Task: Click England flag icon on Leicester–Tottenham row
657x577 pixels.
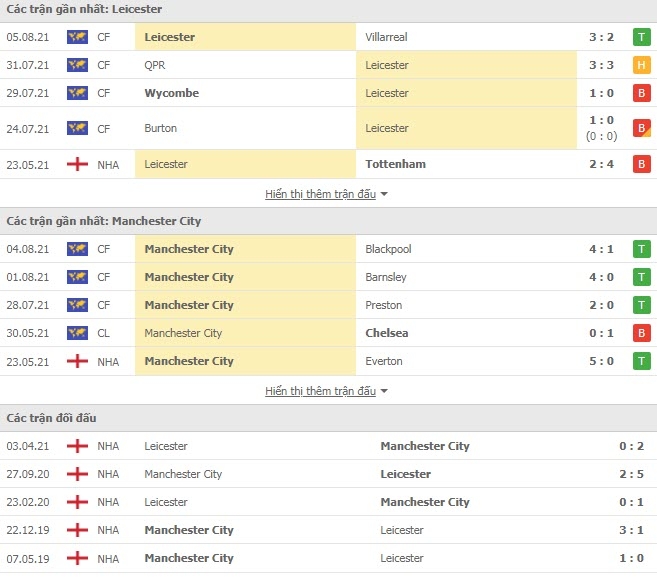Action: (x=77, y=164)
